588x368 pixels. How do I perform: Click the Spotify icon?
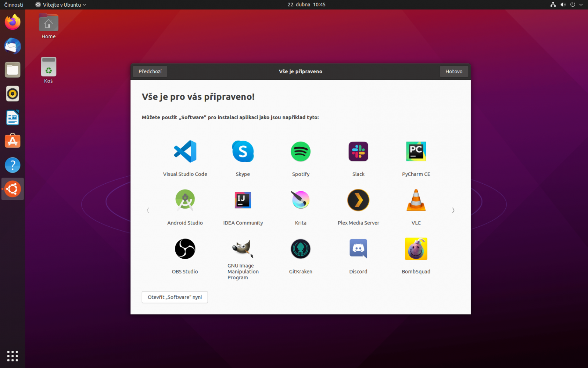tap(300, 151)
